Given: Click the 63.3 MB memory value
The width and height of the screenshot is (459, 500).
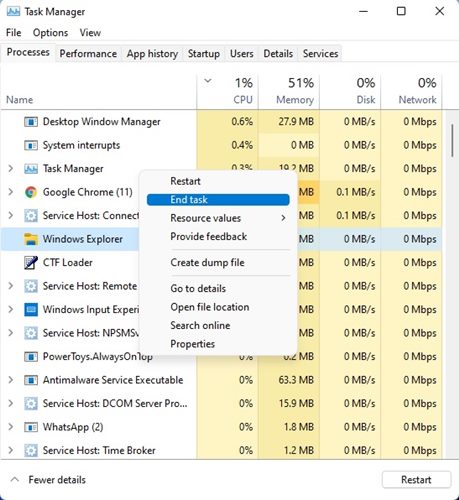Looking at the screenshot, I should [x=296, y=380].
